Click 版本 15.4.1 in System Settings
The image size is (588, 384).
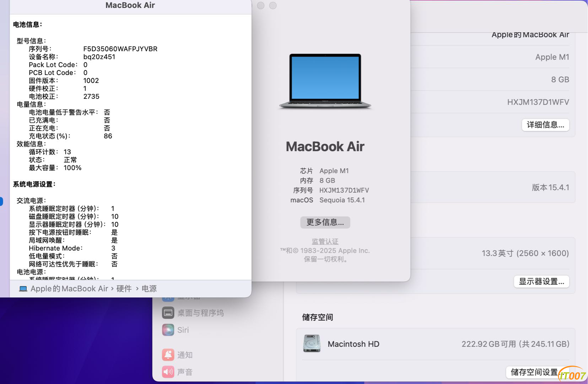(550, 187)
